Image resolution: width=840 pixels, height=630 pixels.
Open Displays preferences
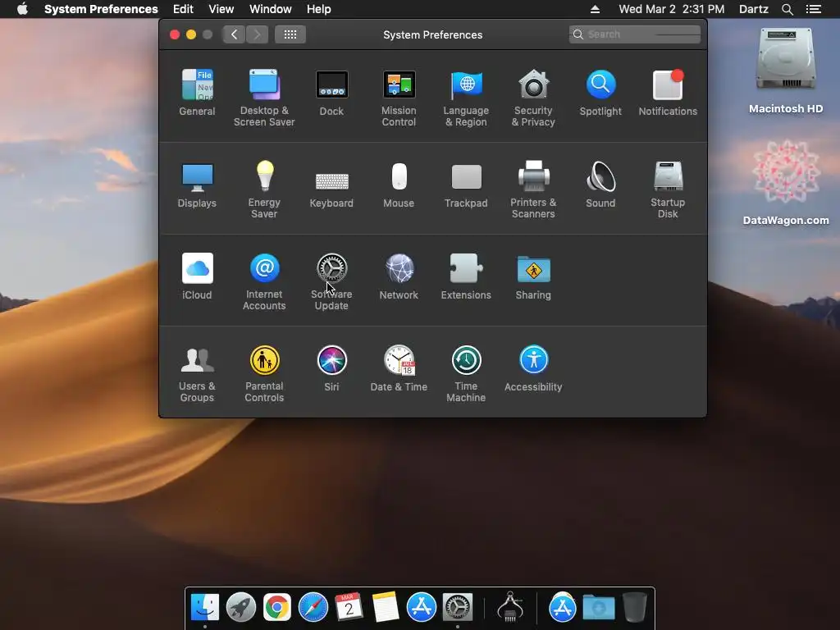point(197,185)
